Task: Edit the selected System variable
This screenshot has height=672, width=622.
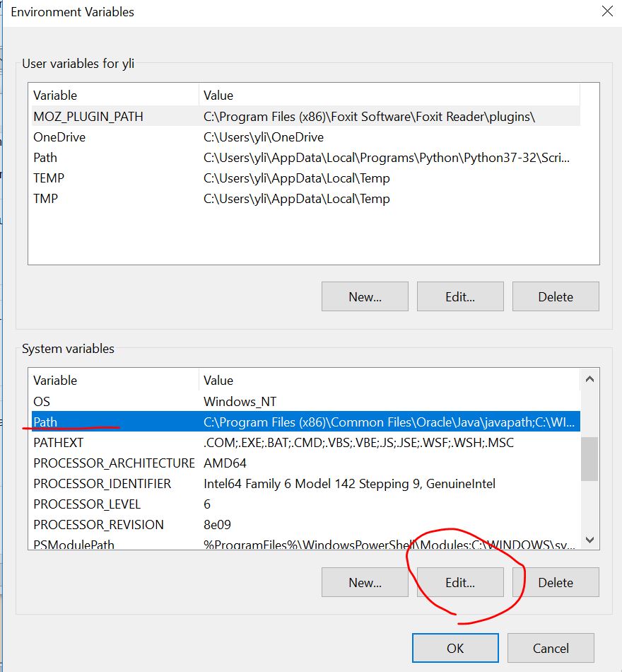Action: 460,582
